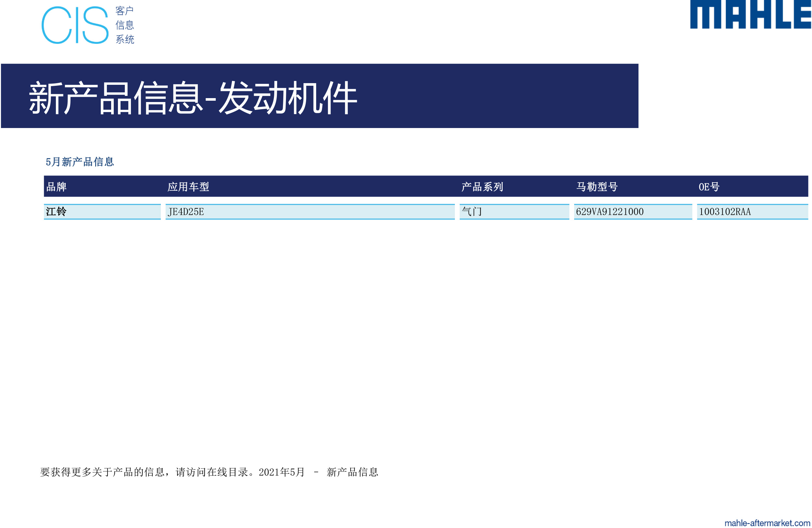Click the 5月新产品信息 heading
The image size is (812, 528).
tap(80, 162)
